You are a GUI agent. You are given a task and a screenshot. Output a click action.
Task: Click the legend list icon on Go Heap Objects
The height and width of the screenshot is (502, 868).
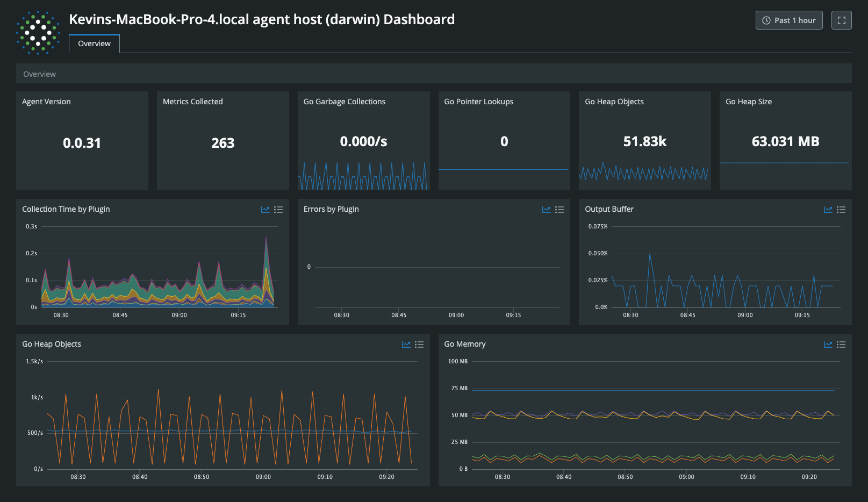tap(419, 344)
